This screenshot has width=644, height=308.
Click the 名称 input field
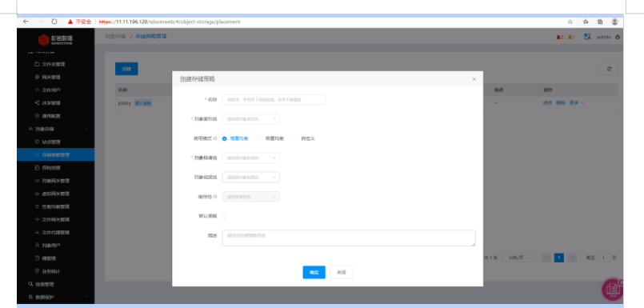click(x=274, y=99)
